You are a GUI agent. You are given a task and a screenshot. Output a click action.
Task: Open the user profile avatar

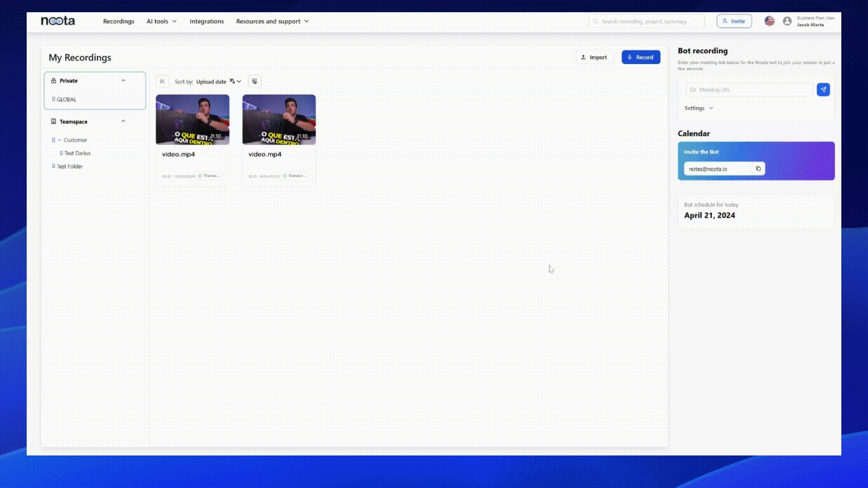click(x=787, y=21)
